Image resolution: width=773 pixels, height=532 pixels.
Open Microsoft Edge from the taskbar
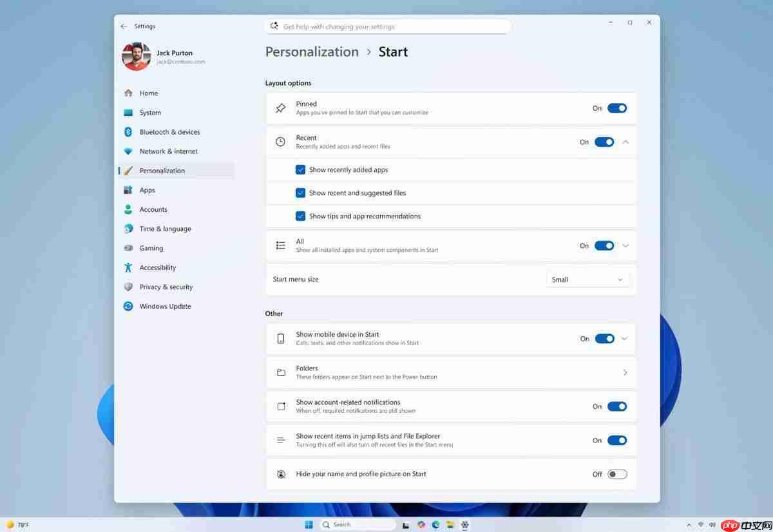click(436, 525)
